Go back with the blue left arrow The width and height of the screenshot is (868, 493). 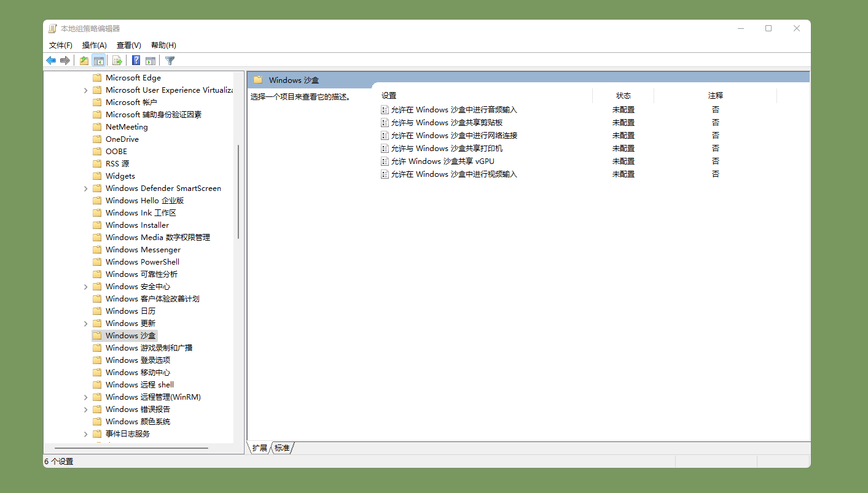click(x=51, y=60)
